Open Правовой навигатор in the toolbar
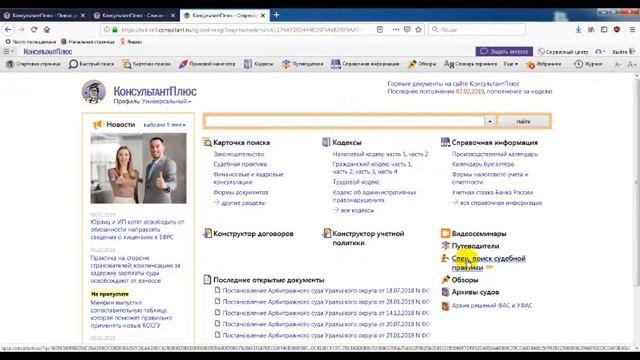This screenshot has height=360, width=640. 207,64
